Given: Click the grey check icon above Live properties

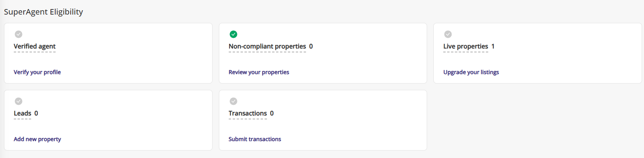Looking at the screenshot, I should pos(448,34).
